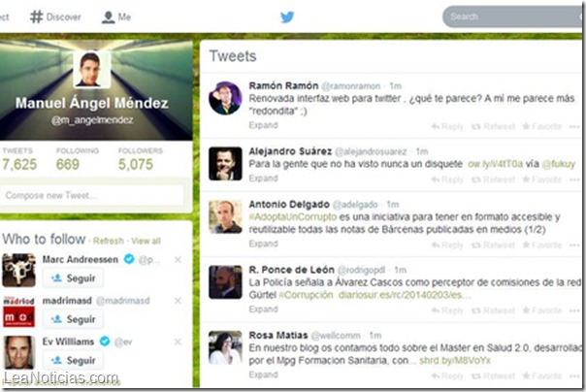The height and width of the screenshot is (392, 586).
Task: Open more options on Antonio Delgado's tweet
Action: 574,245
